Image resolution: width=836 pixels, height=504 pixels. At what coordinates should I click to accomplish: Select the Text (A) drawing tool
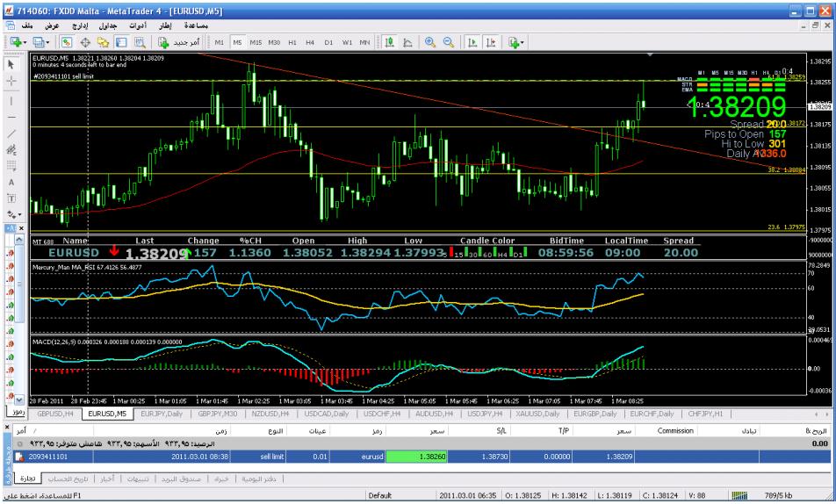pyautogui.click(x=11, y=182)
